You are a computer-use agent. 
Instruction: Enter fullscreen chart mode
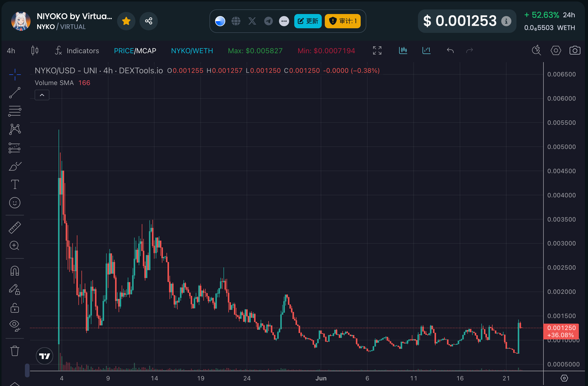(377, 50)
